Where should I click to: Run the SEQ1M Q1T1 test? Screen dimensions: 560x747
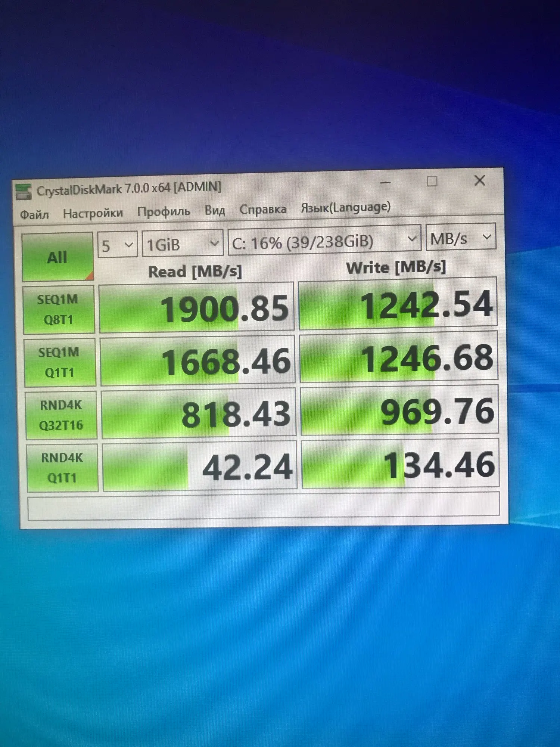point(60,362)
